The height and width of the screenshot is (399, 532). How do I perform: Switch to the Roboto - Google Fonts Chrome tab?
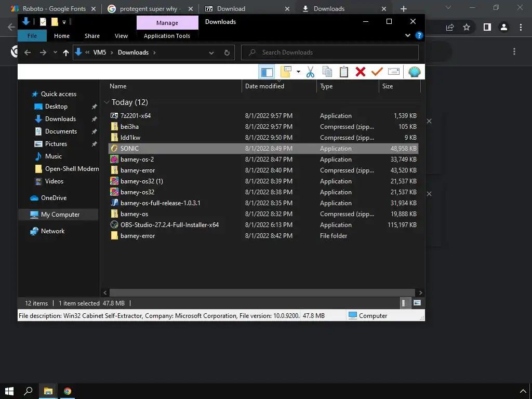tap(54, 8)
